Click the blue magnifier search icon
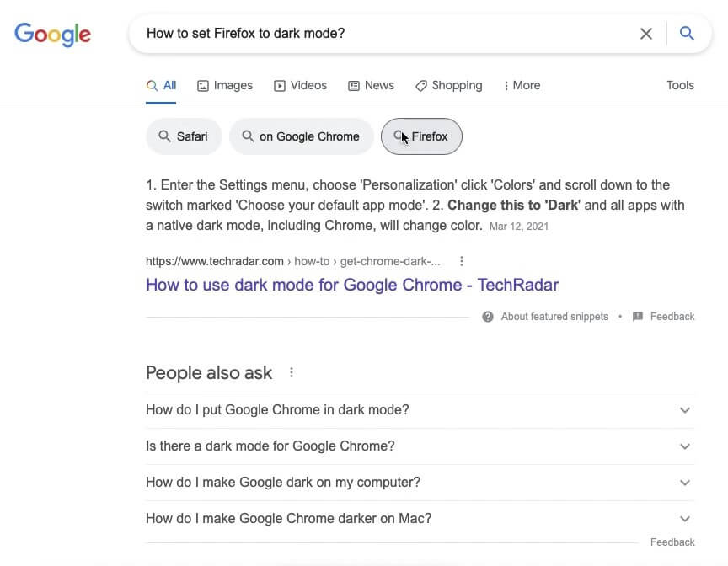Image resolution: width=728 pixels, height=566 pixels. (x=687, y=34)
